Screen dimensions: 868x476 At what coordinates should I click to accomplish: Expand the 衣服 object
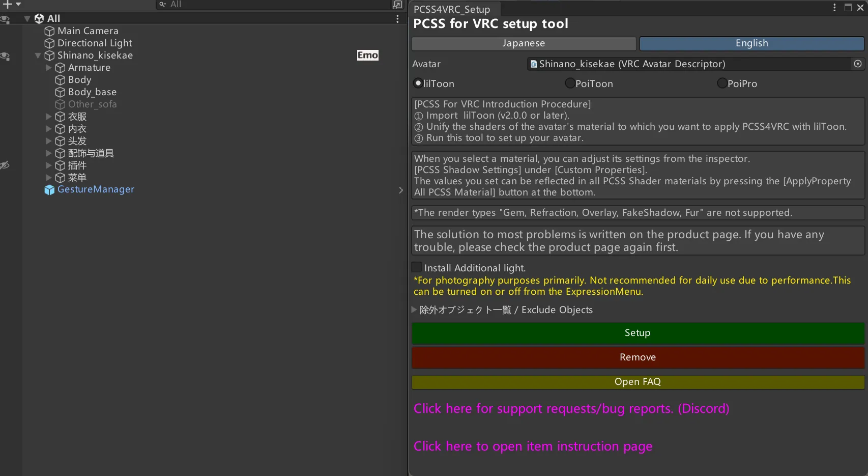click(48, 117)
